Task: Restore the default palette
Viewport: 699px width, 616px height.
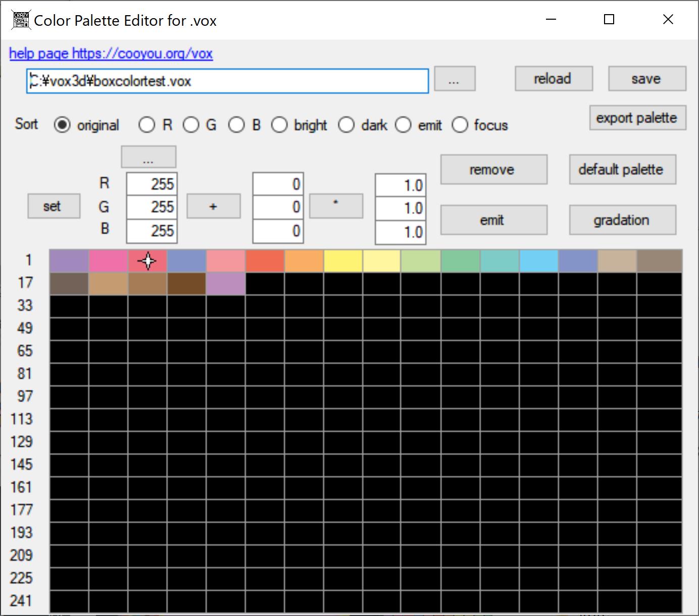Action: pos(622,170)
